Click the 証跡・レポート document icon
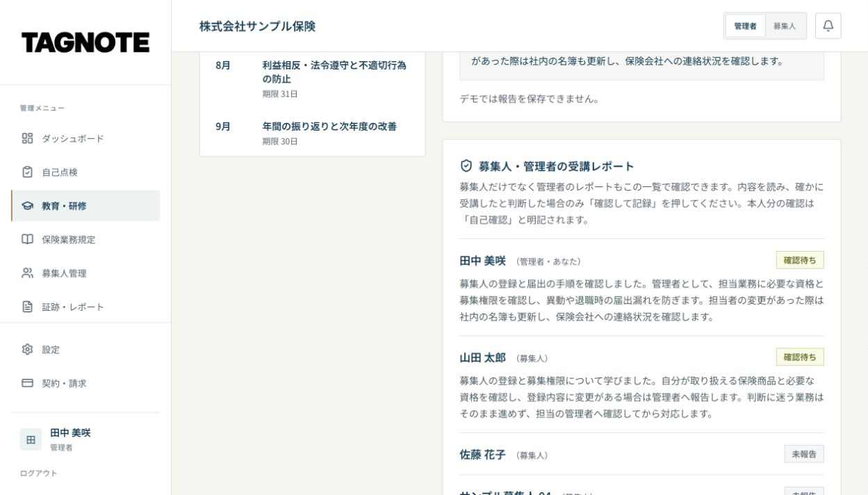The width and height of the screenshot is (868, 495). click(x=27, y=307)
